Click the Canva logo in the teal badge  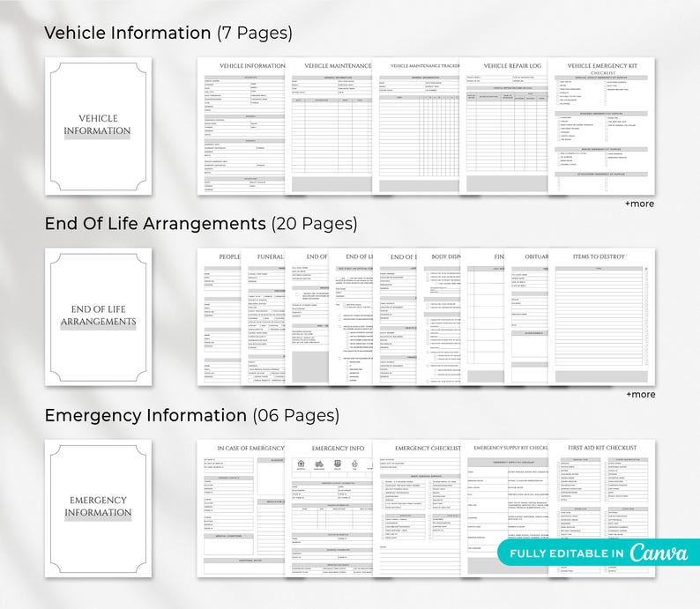[659, 553]
